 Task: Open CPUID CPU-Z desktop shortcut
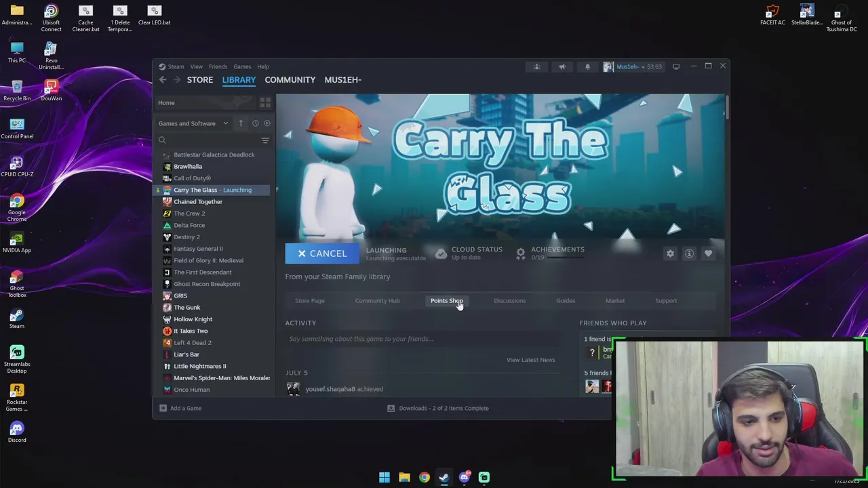point(17,167)
